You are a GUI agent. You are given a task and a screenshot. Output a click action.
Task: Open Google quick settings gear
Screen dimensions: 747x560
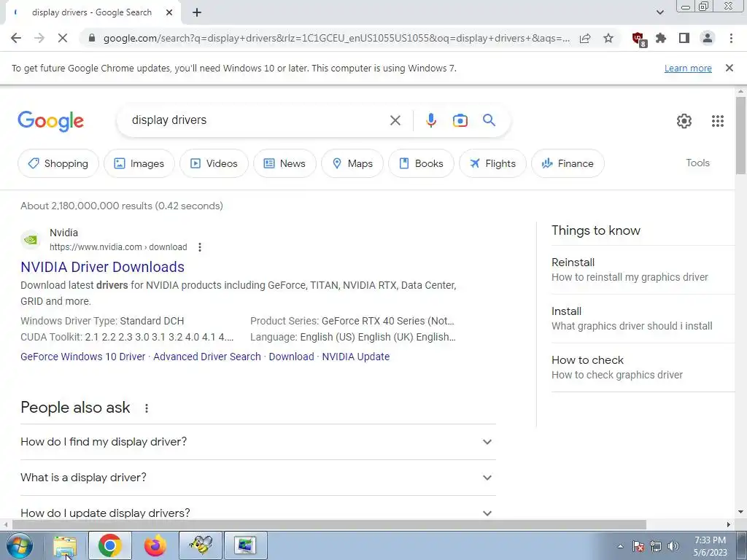click(x=684, y=121)
